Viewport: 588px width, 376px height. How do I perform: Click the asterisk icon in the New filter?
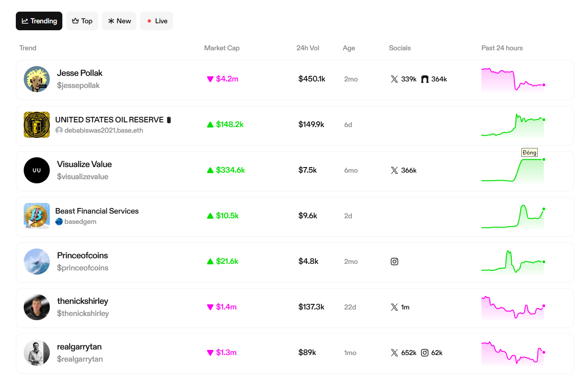110,20
